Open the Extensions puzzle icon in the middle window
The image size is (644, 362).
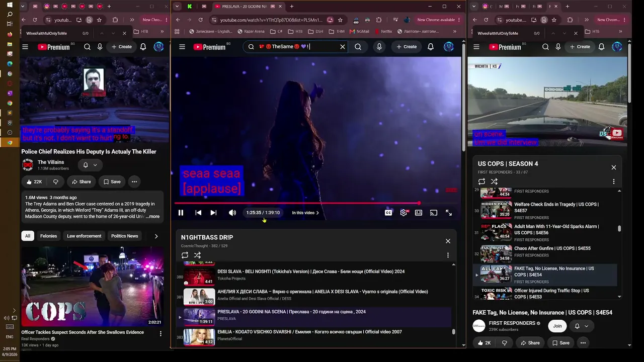(378, 20)
